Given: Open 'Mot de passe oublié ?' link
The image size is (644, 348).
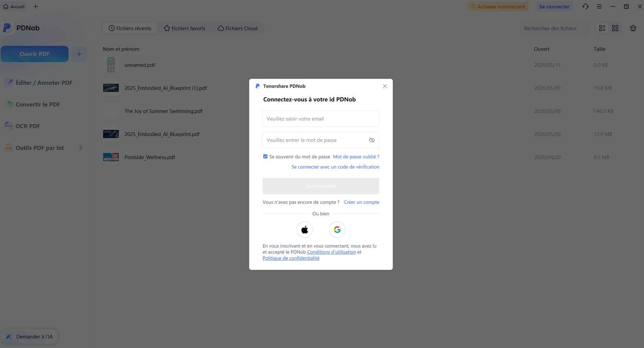Looking at the screenshot, I should pyautogui.click(x=356, y=157).
